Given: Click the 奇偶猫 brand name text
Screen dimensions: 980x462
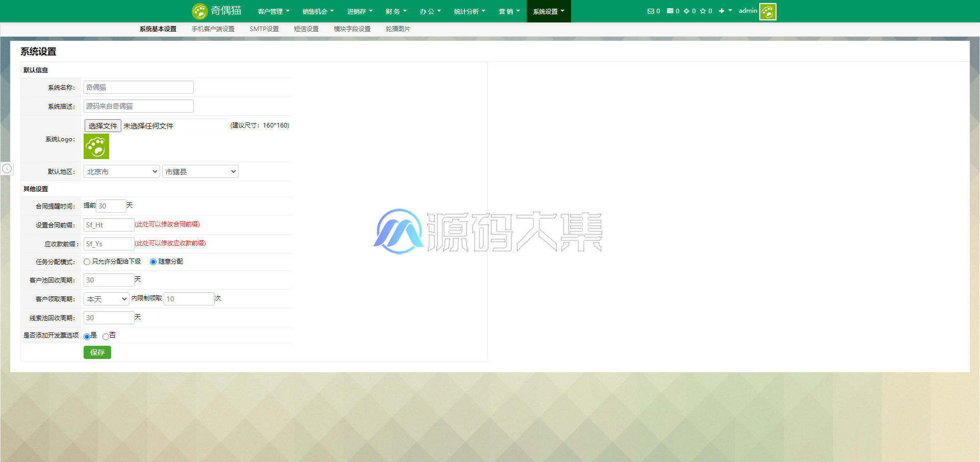Looking at the screenshot, I should pyautogui.click(x=226, y=11).
